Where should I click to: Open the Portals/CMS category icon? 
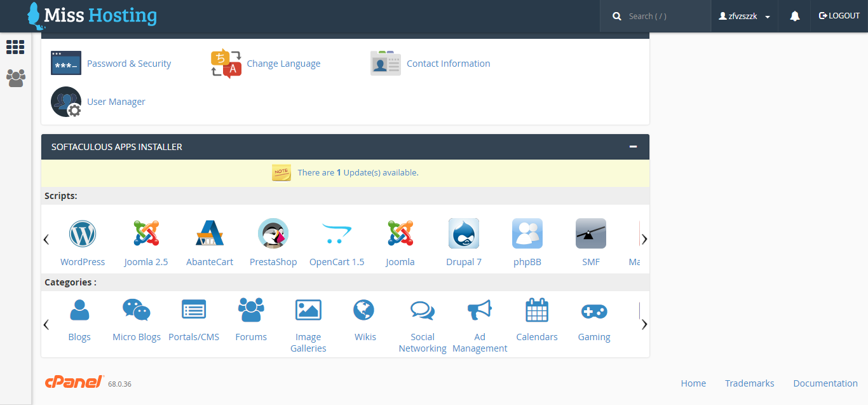pyautogui.click(x=194, y=310)
